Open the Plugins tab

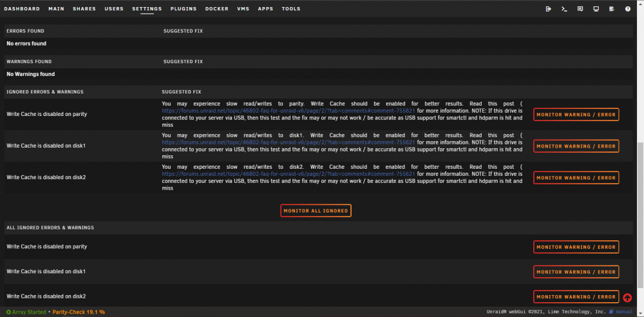pyautogui.click(x=184, y=8)
